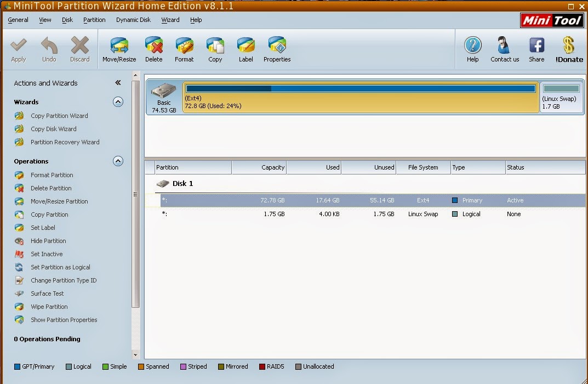Open the Dynamic Disk menu
588x384 pixels.
[133, 20]
